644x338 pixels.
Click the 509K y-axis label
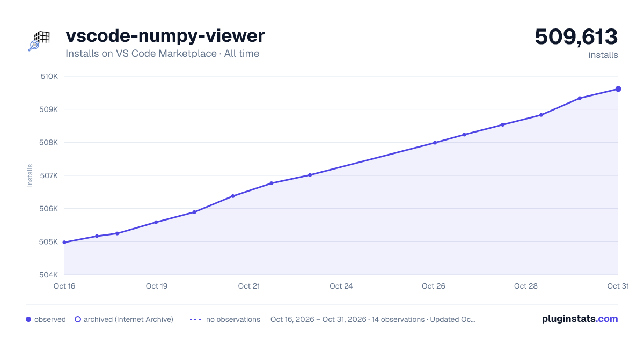[49, 109]
